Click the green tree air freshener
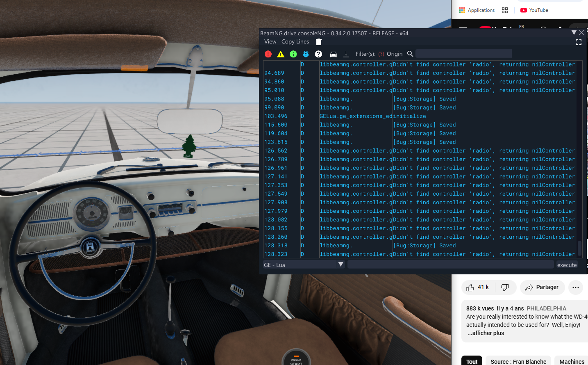 pyautogui.click(x=189, y=146)
